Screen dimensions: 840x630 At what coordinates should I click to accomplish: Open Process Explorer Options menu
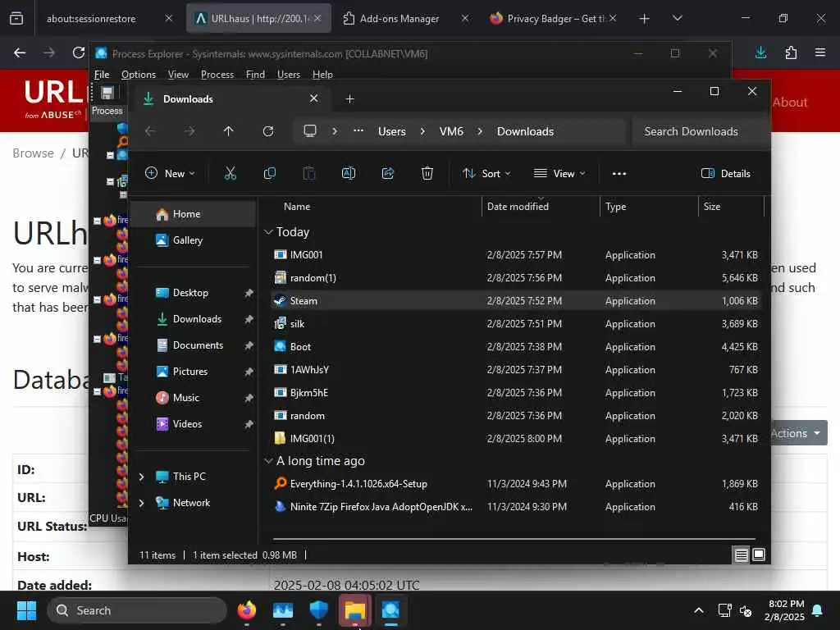pos(138,75)
